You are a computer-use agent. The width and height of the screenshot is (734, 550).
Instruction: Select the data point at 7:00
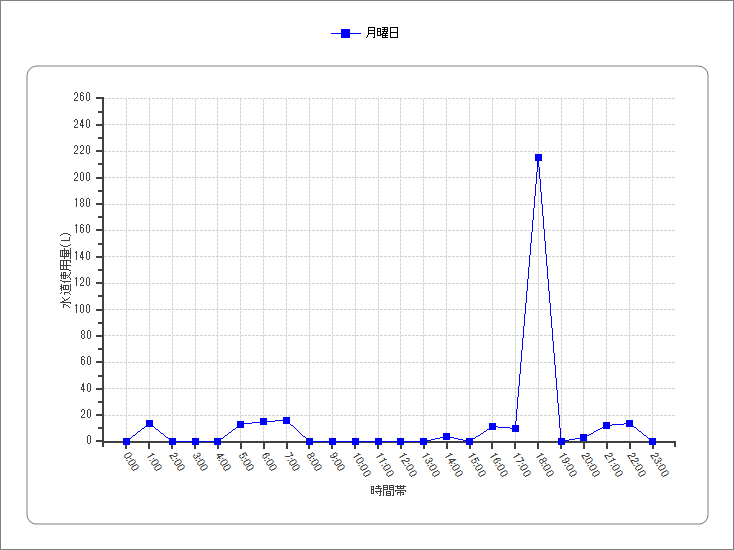(286, 420)
